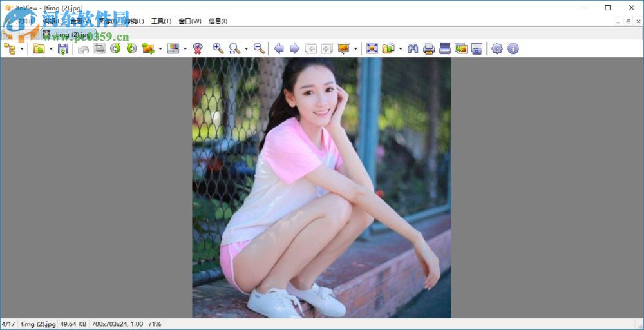Restore the inner document window
644x330 pixels.
tap(628, 21)
